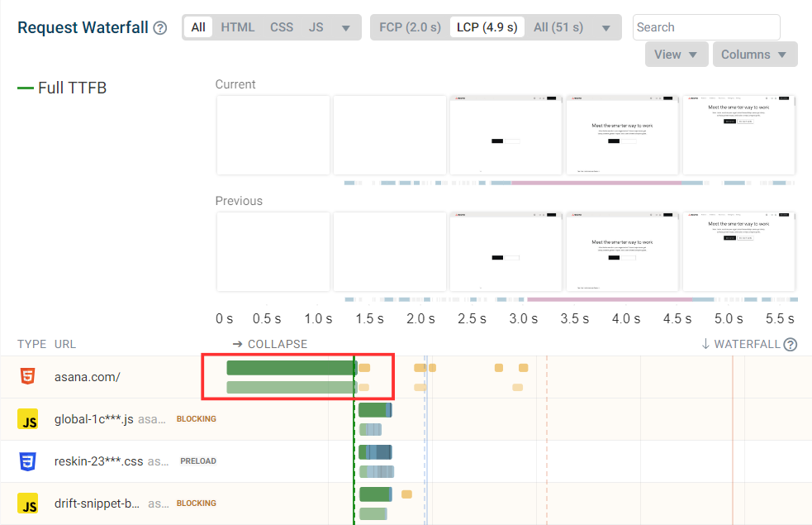The width and height of the screenshot is (812, 525).
Task: Click the CSS icon for reskin-23***.css
Action: [27, 461]
